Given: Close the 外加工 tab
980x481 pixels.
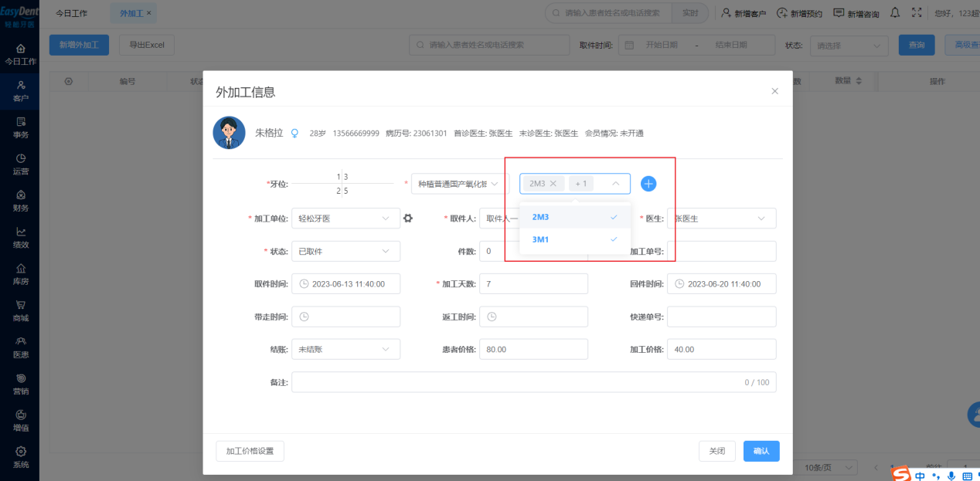Looking at the screenshot, I should click(149, 13).
